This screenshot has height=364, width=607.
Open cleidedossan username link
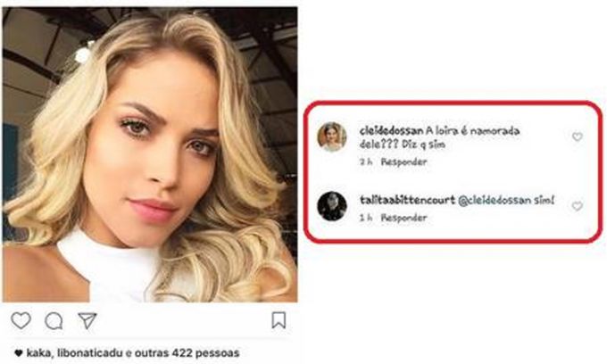(x=391, y=131)
